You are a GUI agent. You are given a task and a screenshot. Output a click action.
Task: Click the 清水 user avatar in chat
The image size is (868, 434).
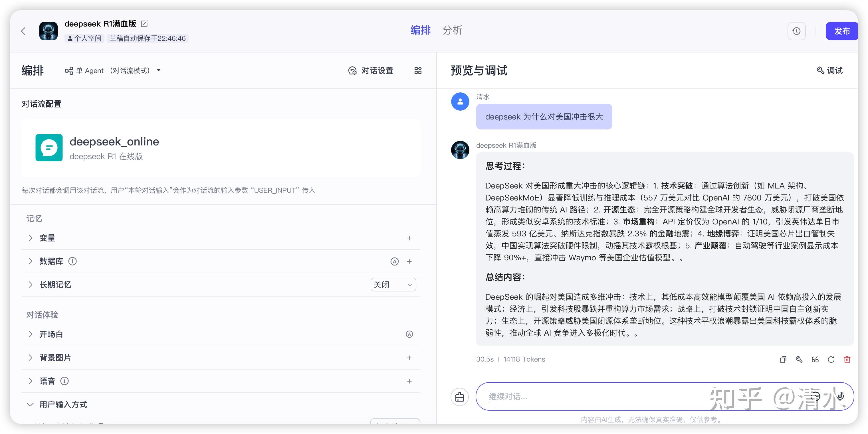(460, 102)
